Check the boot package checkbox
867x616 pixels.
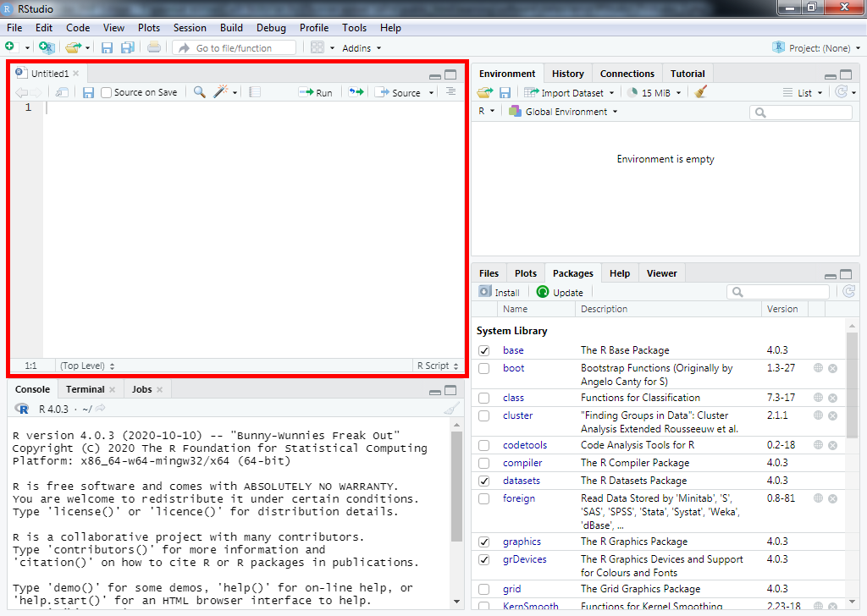coord(483,369)
